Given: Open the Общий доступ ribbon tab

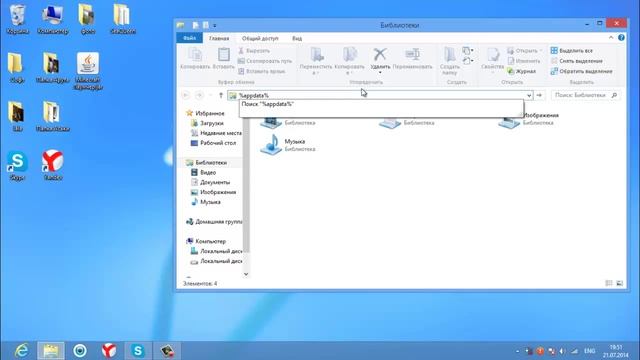Looking at the screenshot, I should coord(260,38).
